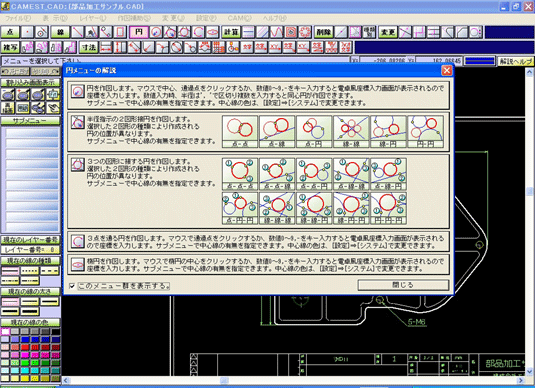Select the thickest line width option
The image size is (535, 388).
[x=30, y=311]
